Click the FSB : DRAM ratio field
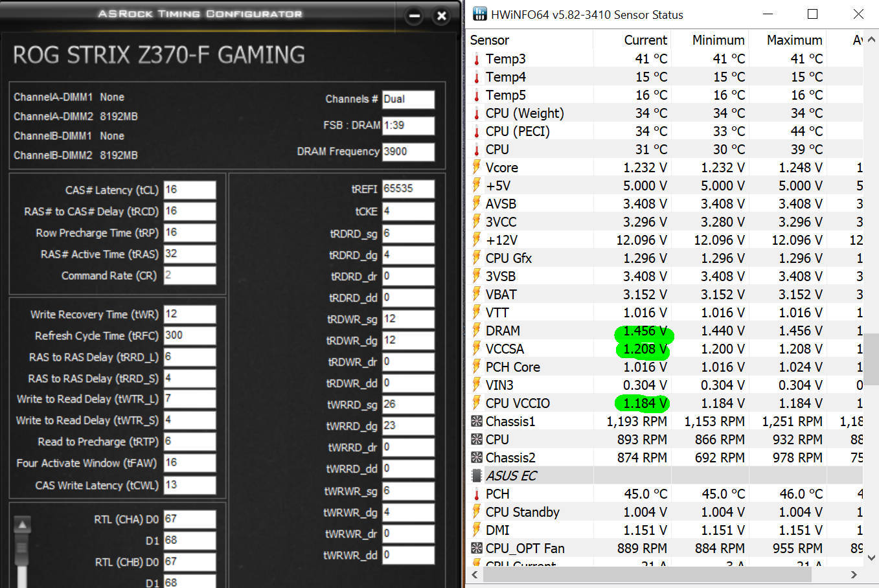 coord(408,126)
